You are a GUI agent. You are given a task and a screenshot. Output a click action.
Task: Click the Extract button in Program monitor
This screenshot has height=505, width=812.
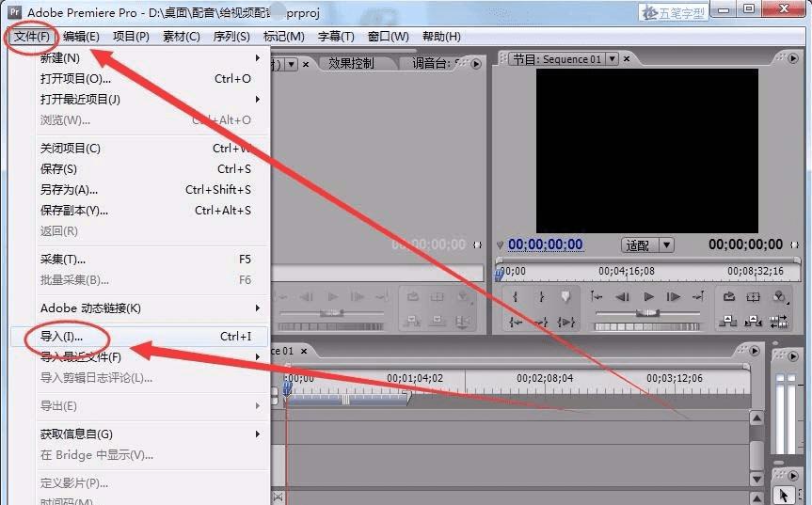753,322
